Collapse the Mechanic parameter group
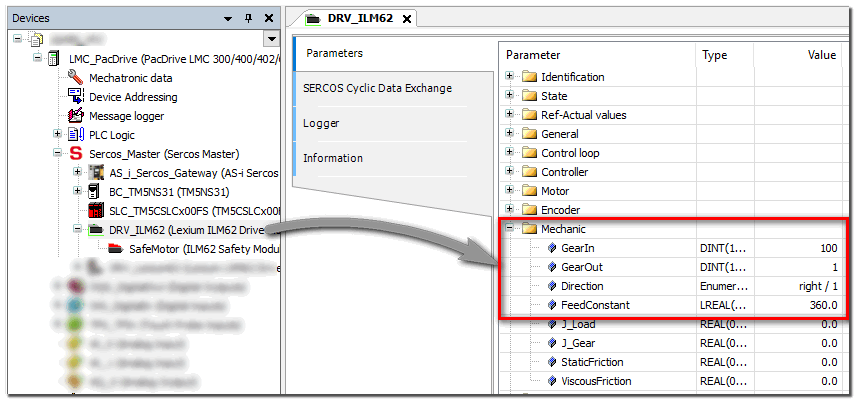 511,229
